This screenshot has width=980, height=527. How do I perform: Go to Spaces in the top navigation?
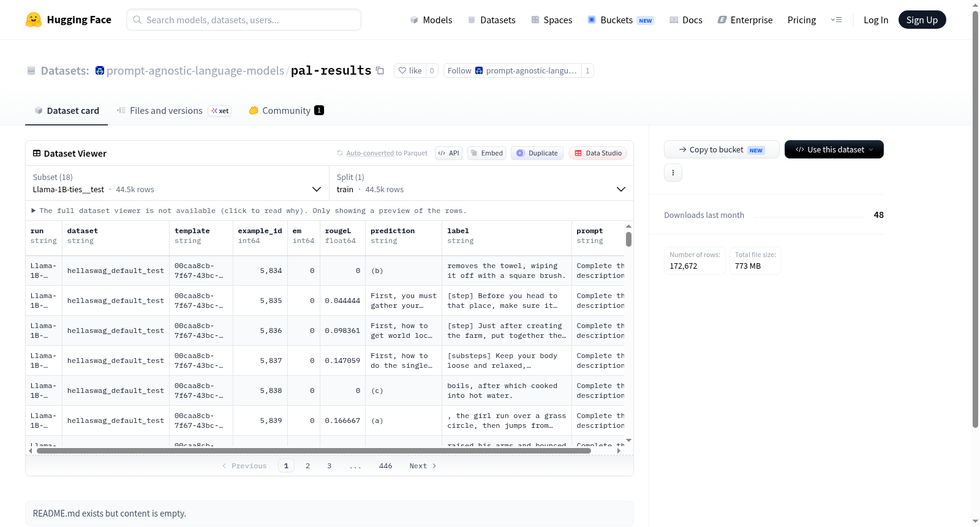pyautogui.click(x=552, y=20)
